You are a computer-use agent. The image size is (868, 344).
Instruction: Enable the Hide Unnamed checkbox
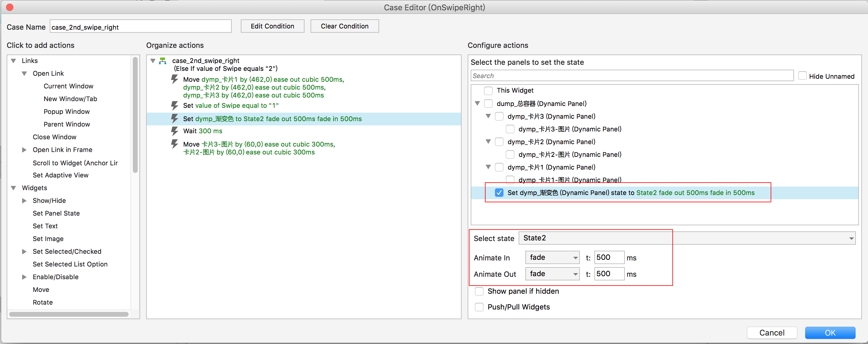(x=802, y=76)
